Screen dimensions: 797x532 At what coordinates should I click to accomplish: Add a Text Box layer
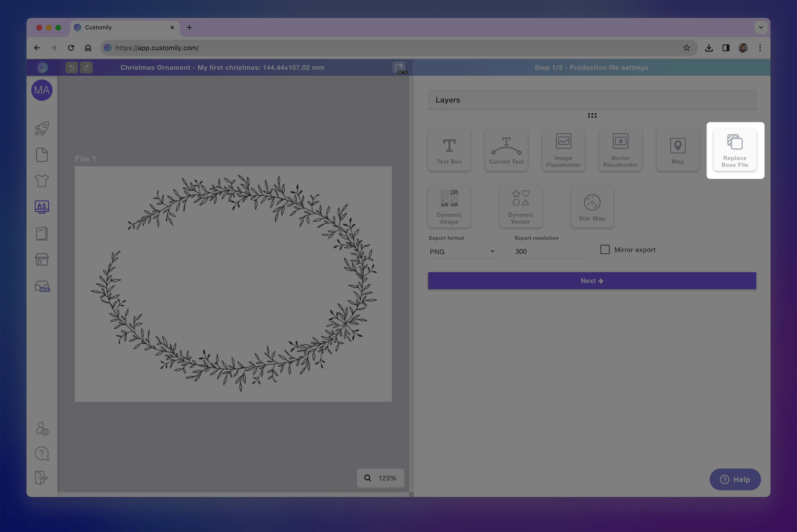(x=449, y=150)
